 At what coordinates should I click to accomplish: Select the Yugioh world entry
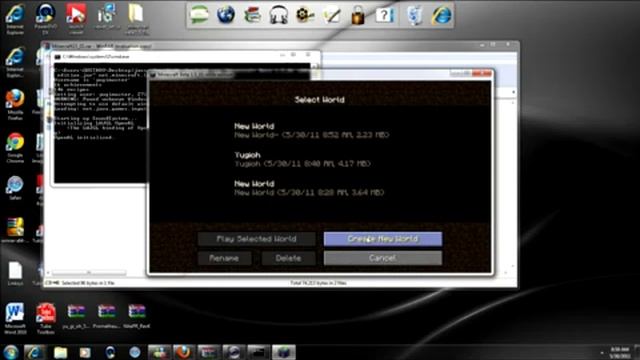[x=302, y=159]
